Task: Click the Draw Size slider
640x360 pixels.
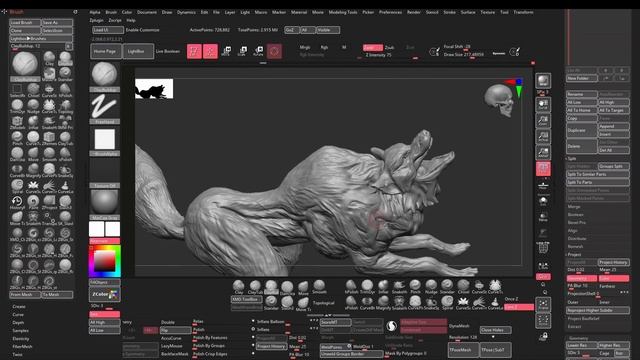Action: click(x=464, y=54)
